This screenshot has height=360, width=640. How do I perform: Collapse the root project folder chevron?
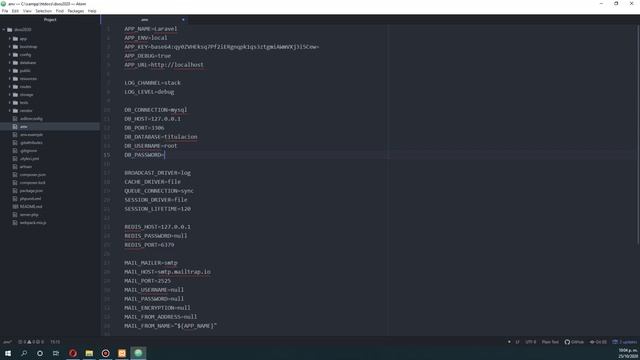4,30
